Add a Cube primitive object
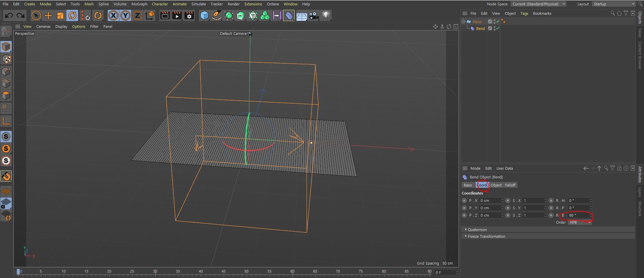 (x=204, y=15)
